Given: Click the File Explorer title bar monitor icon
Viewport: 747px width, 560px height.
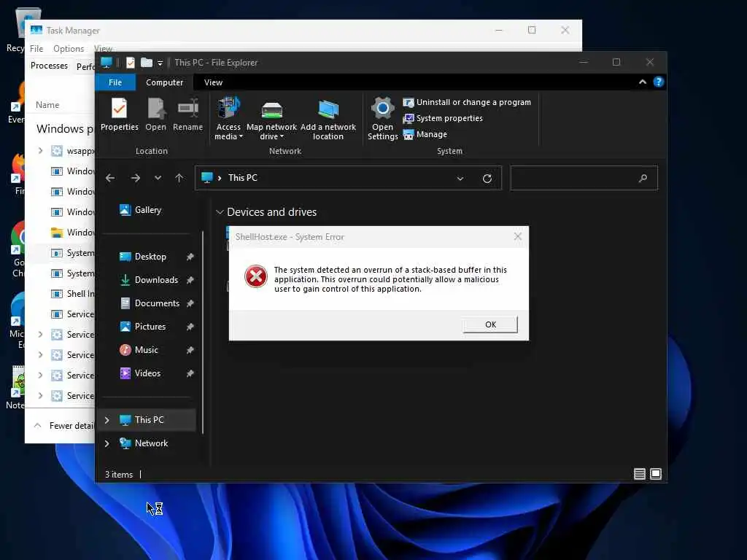Looking at the screenshot, I should 107,63.
